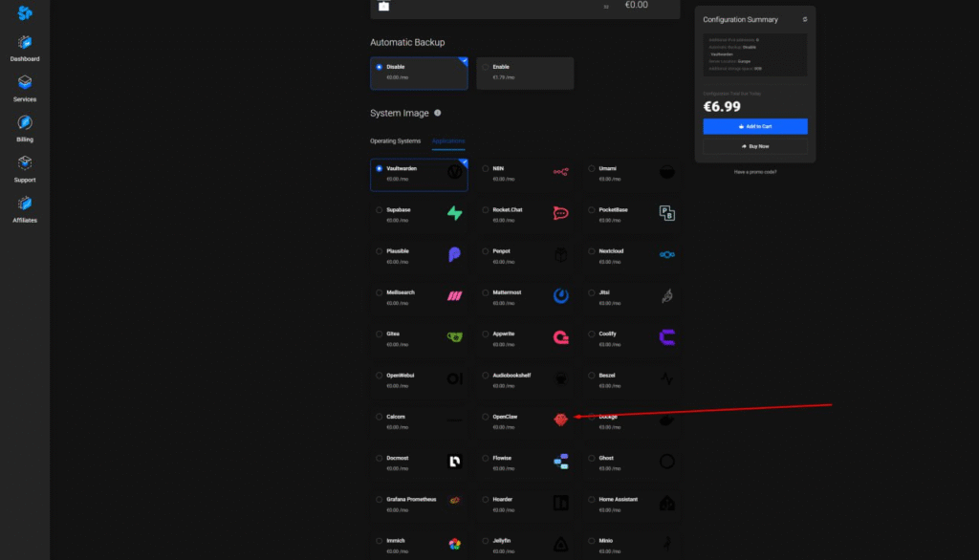Choose the N8N application radio button
Image resolution: width=979 pixels, height=560 pixels.
486,168
